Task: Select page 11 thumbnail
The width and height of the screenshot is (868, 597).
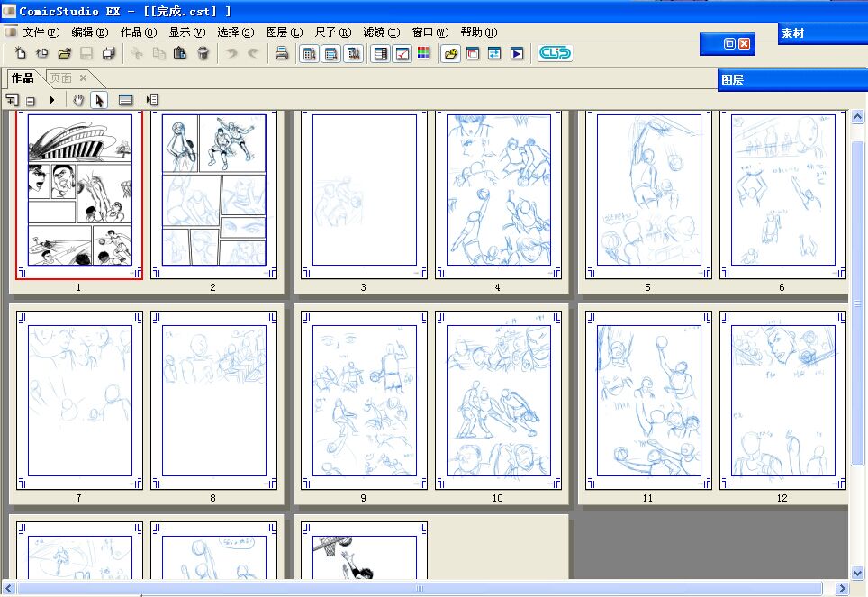Action: 649,401
